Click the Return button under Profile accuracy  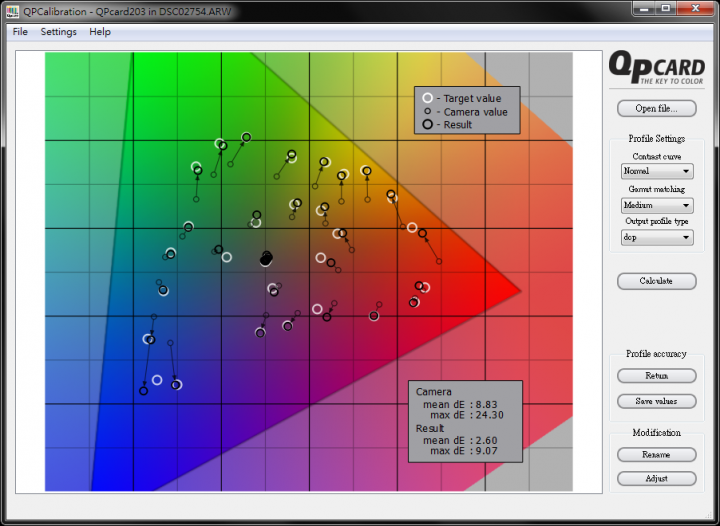[x=656, y=375]
